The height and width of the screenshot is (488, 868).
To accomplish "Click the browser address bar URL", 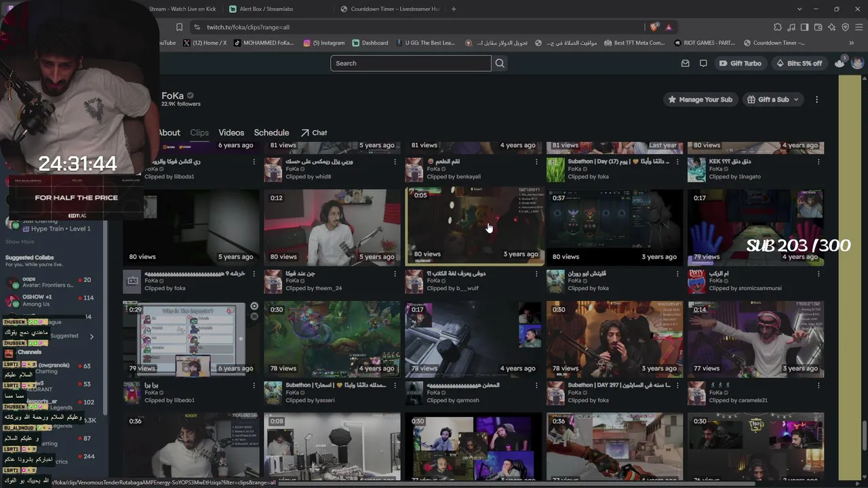I will (248, 27).
